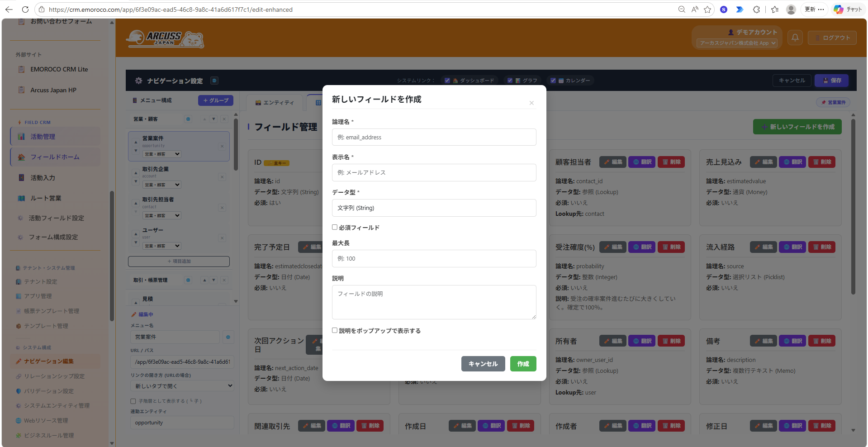This screenshot has width=868, height=447.
Task: Delete the 取引先企業 menu item
Action: pyautogui.click(x=222, y=177)
